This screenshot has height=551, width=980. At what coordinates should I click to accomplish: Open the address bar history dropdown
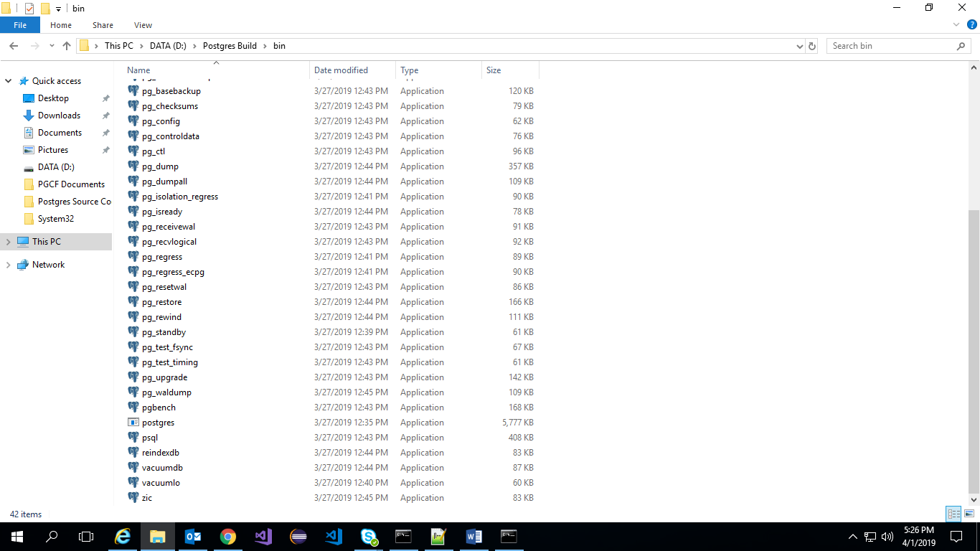pyautogui.click(x=800, y=46)
